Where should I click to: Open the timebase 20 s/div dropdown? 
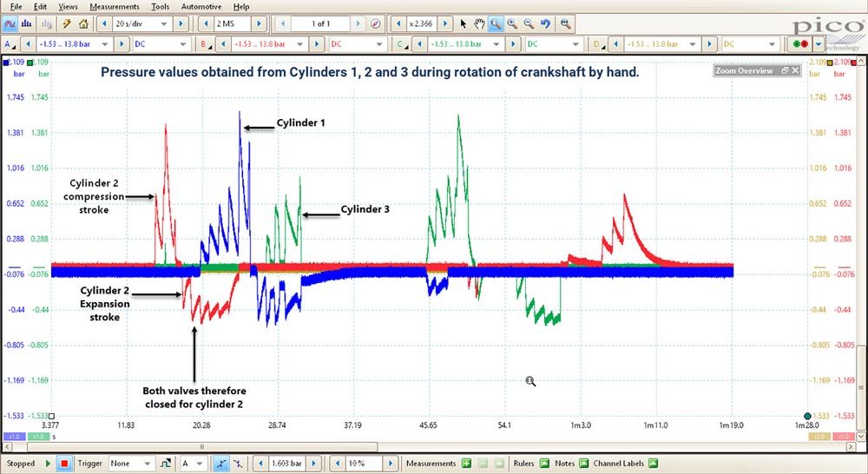141,23
